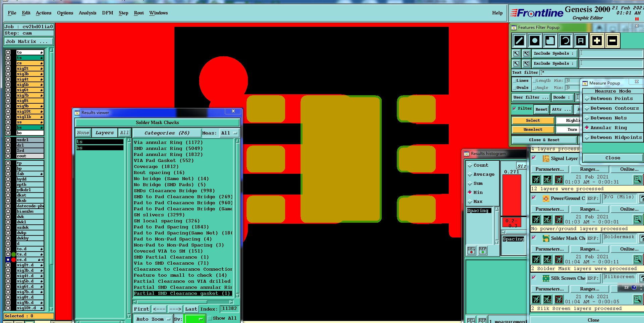Select the Lines feature filter icon
The height and width of the screenshot is (323, 644).
click(x=519, y=41)
